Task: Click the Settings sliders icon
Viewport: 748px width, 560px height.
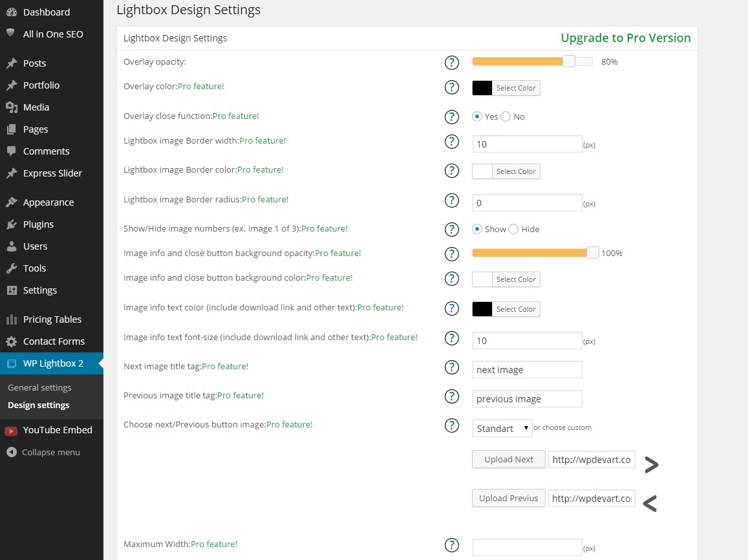Action: tap(12, 290)
